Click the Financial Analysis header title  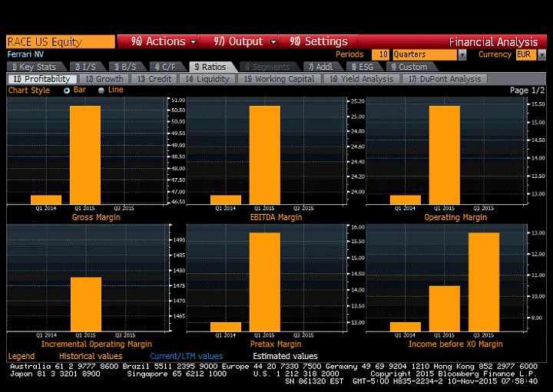tap(493, 42)
